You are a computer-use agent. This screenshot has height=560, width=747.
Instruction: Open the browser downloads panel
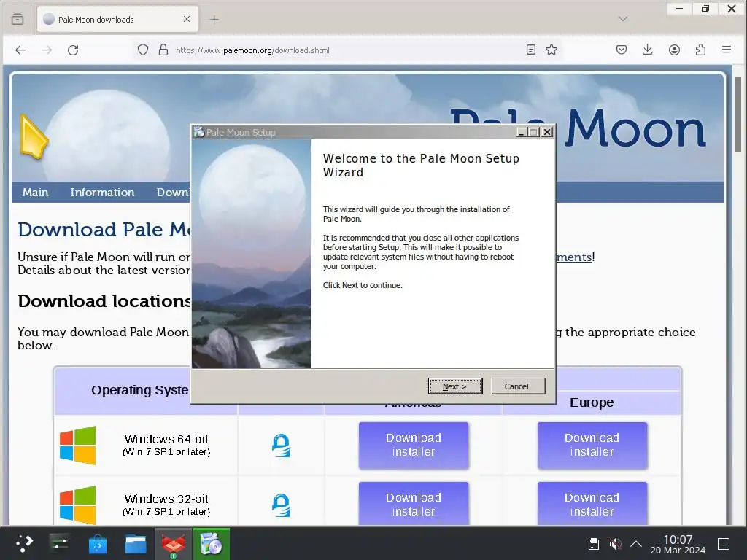(x=648, y=50)
